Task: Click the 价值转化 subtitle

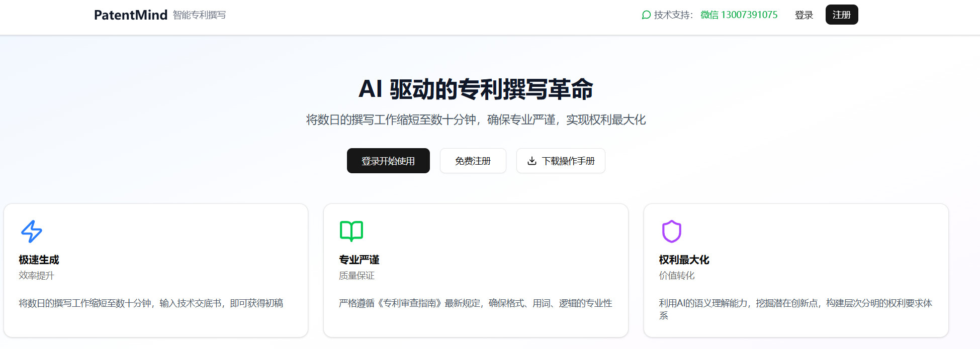Action: click(677, 276)
